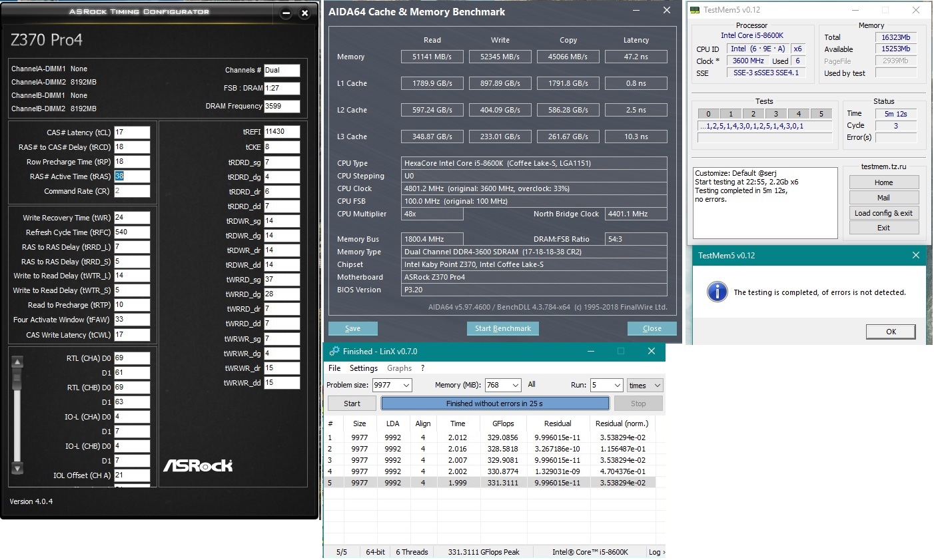
Task: Click the Home button in TestMem5
Action: pos(884,182)
